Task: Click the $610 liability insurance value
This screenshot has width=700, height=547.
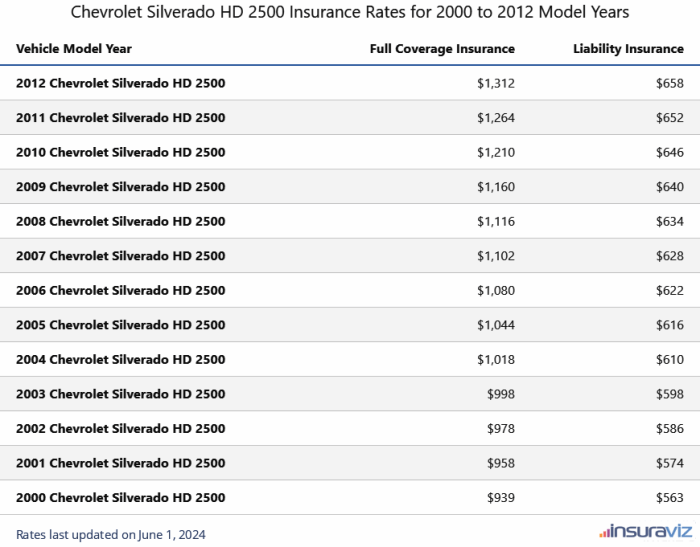Action: pyautogui.click(x=670, y=359)
